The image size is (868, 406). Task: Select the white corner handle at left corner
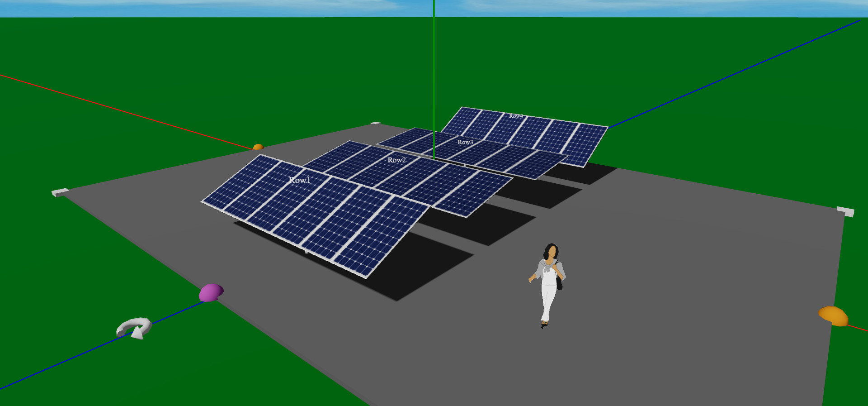click(60, 192)
